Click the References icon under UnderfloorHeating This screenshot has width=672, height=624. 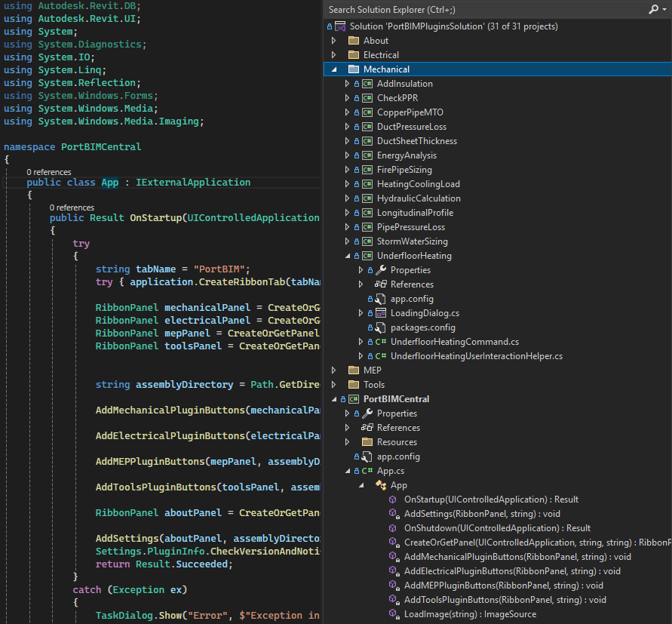click(381, 284)
